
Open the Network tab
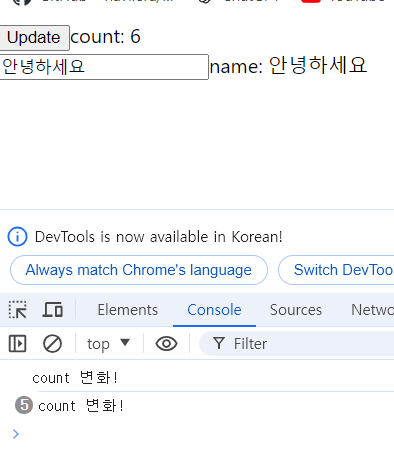[372, 310]
